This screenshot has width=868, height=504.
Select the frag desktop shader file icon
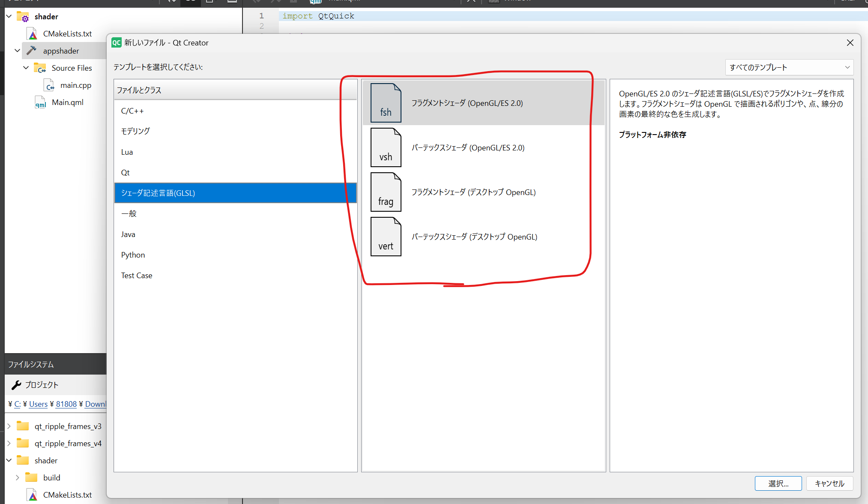(x=386, y=192)
